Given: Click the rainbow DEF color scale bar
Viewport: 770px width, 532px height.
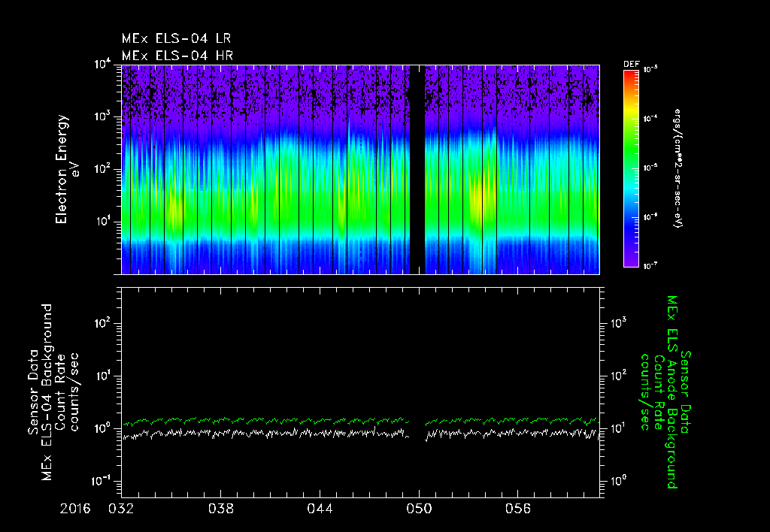Looking at the screenshot, I should (631, 168).
